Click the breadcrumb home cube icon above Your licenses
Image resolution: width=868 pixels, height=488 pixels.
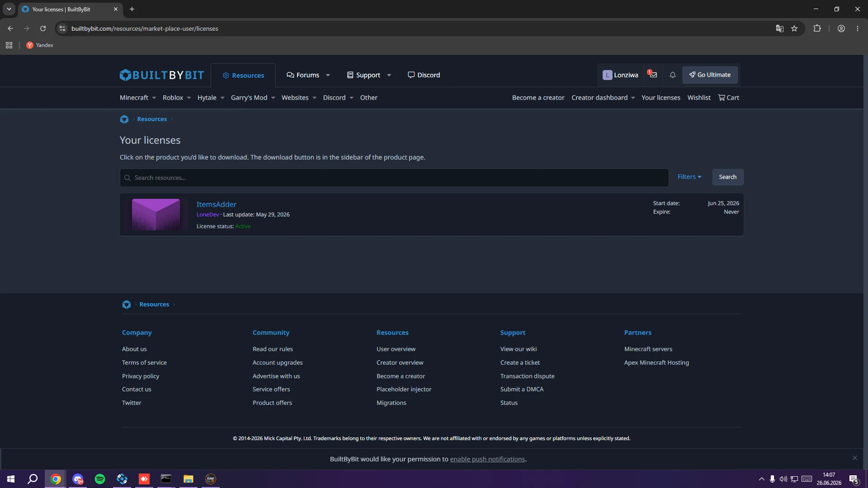tap(124, 119)
